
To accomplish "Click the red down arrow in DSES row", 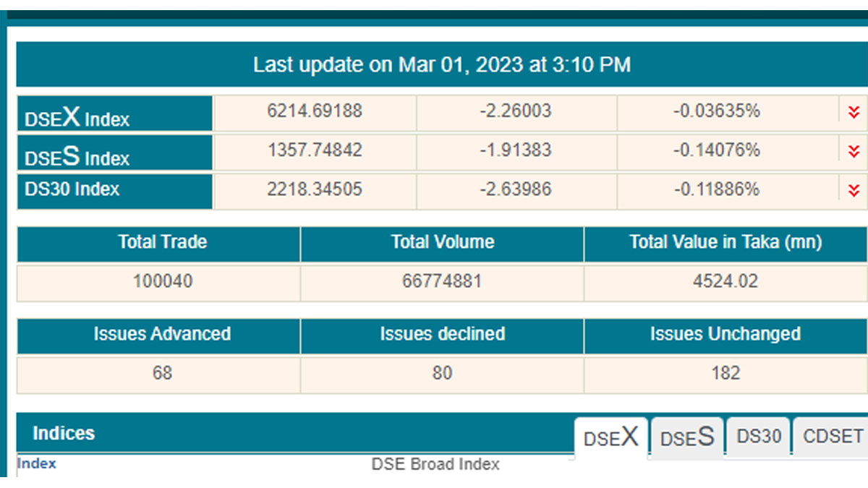I will (x=854, y=151).
